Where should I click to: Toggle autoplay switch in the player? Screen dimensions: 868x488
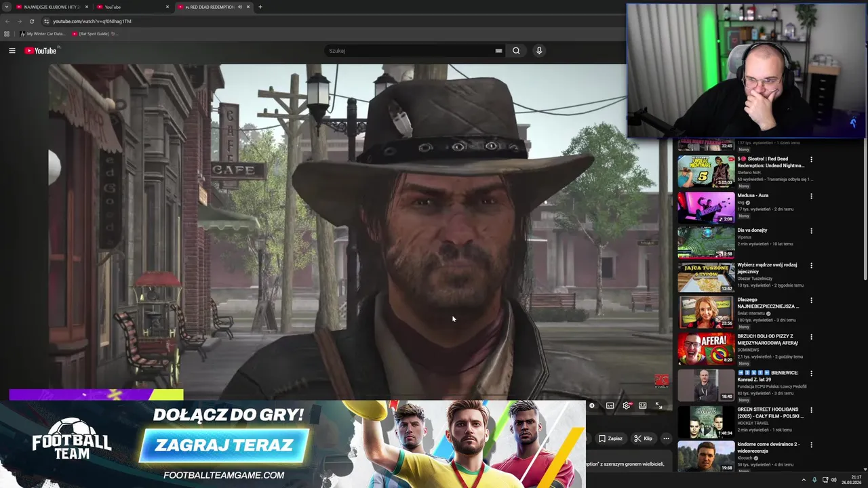(592, 405)
